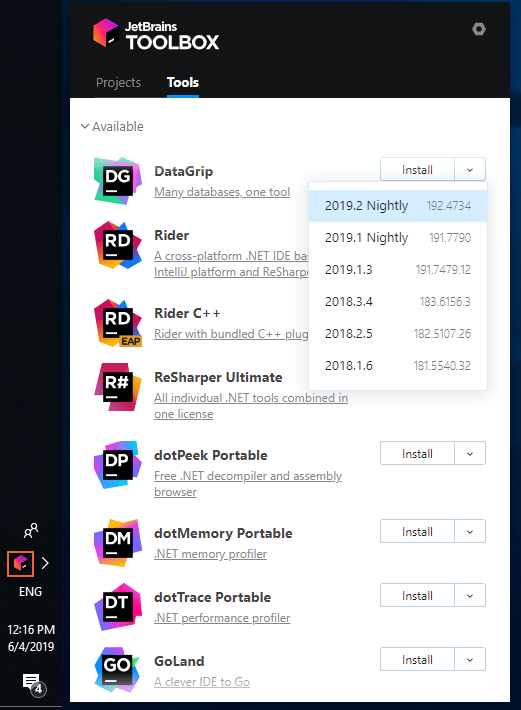The image size is (521, 710).
Task: Open Toolbox settings hexagon nut icon
Action: (478, 29)
